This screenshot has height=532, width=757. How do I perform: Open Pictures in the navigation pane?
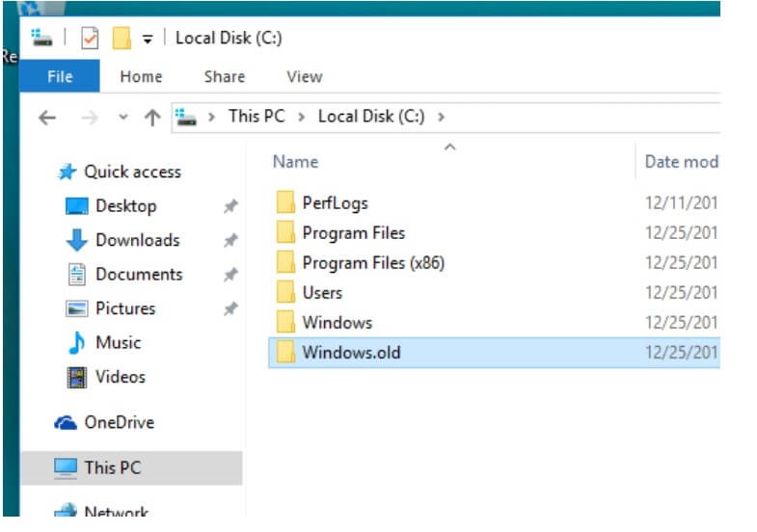click(x=125, y=308)
